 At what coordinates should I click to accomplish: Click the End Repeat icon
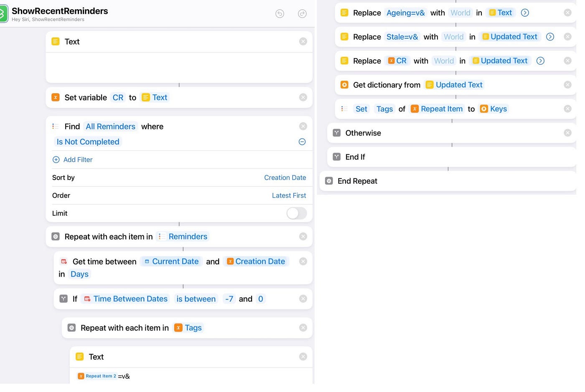tap(329, 181)
